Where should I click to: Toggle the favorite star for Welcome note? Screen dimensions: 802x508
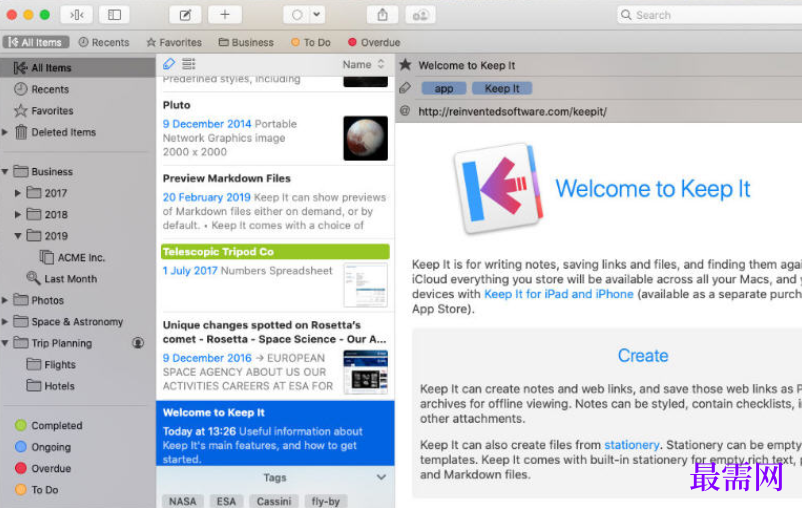point(405,65)
